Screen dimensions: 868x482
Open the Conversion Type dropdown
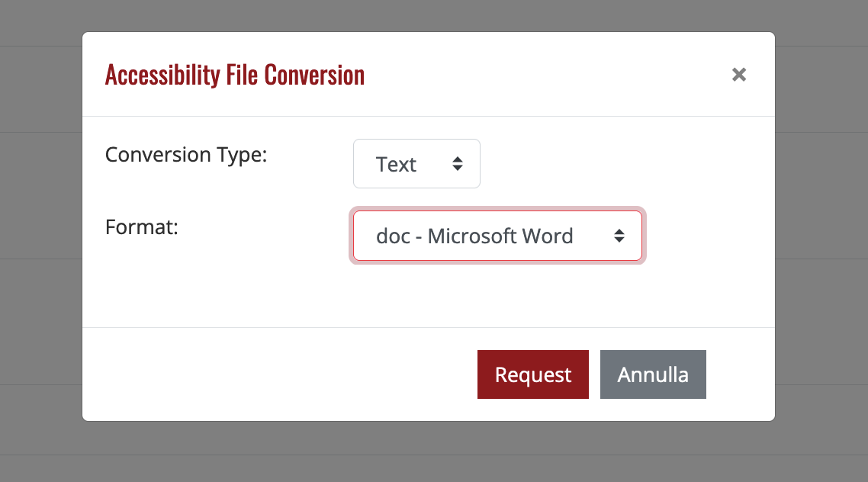(x=416, y=164)
